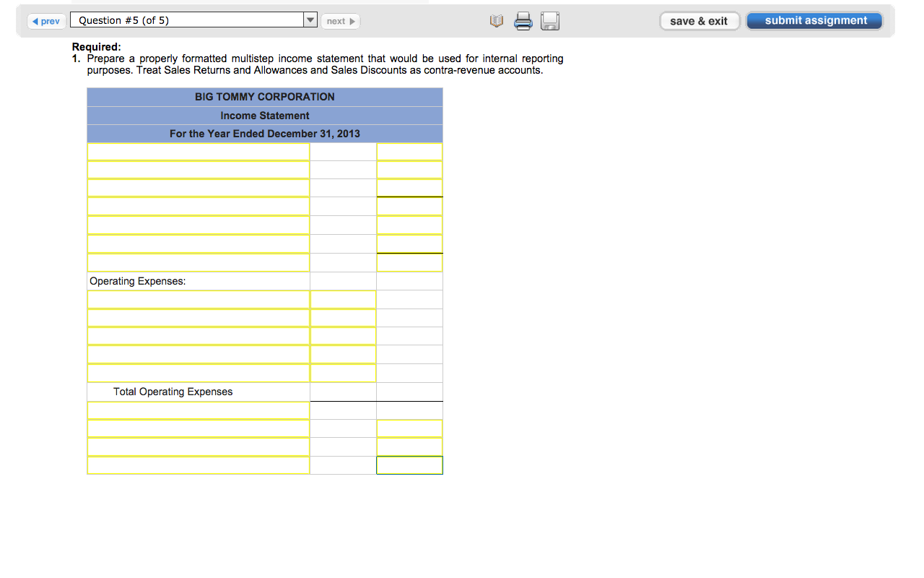Select the fourth expense amount field under Operating Expenses
924x578 pixels.
point(343,355)
